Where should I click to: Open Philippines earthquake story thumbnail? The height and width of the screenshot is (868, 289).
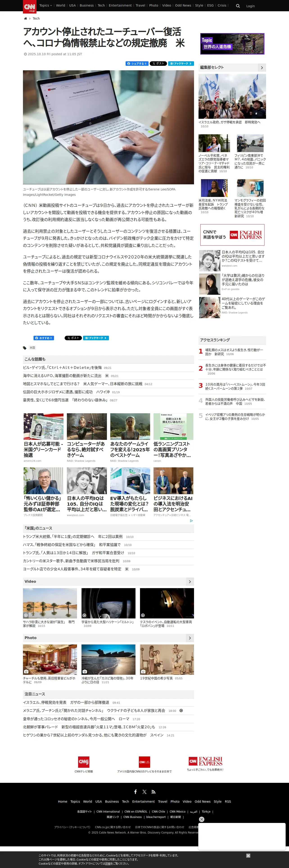(x=250, y=143)
